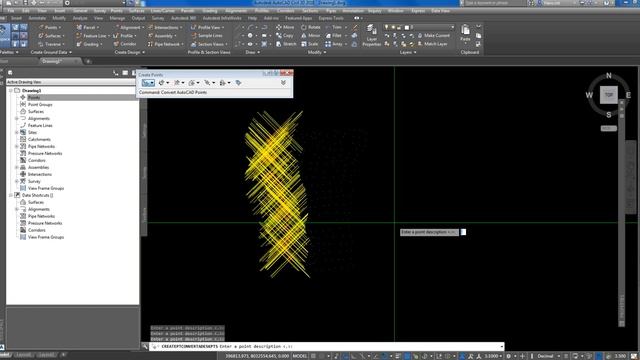Screen dimensions: 640x360
Task: Click the Grading ribbon tool
Action: coord(89,44)
